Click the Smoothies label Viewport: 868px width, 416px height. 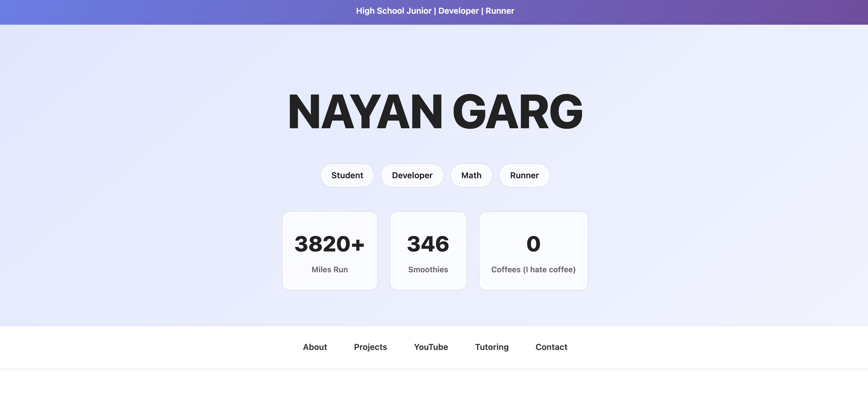[428, 269]
